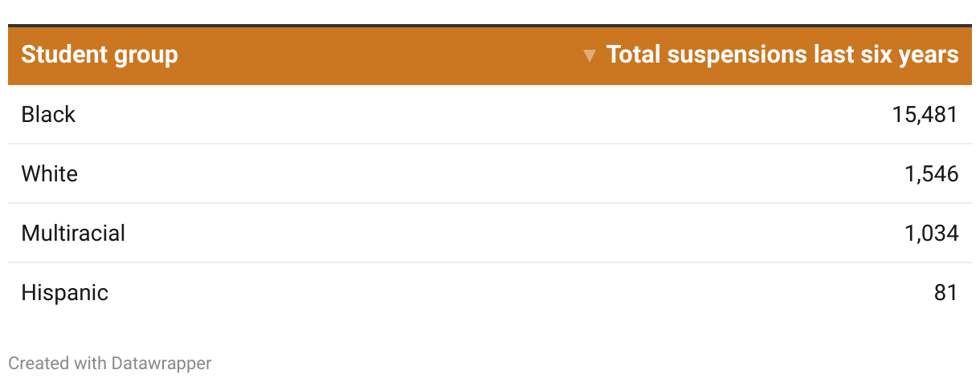The image size is (980, 382).
Task: Select the White row label
Action: point(50,174)
